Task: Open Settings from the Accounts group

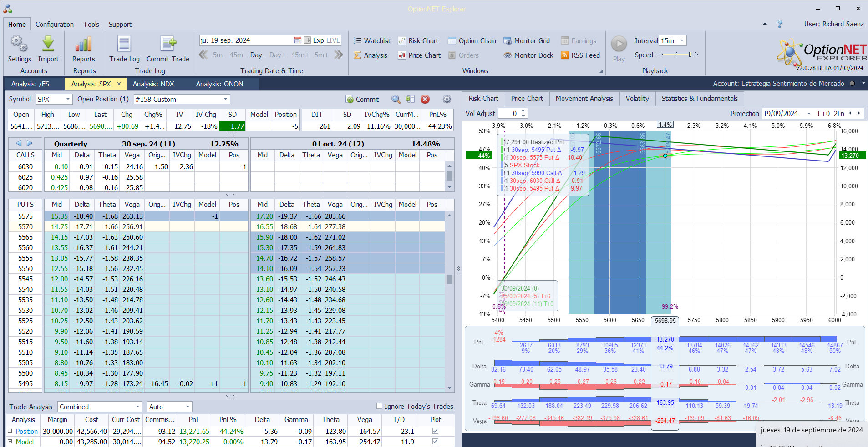Action: [20, 49]
